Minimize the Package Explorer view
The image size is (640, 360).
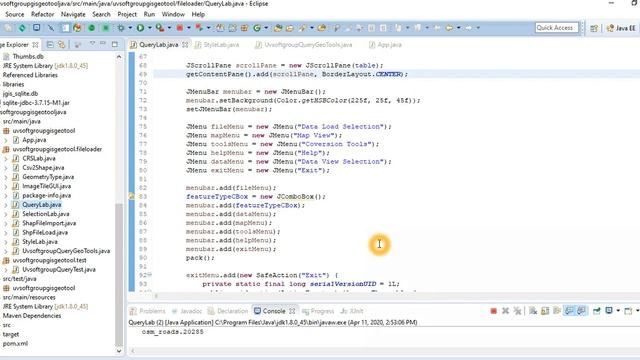103,44
